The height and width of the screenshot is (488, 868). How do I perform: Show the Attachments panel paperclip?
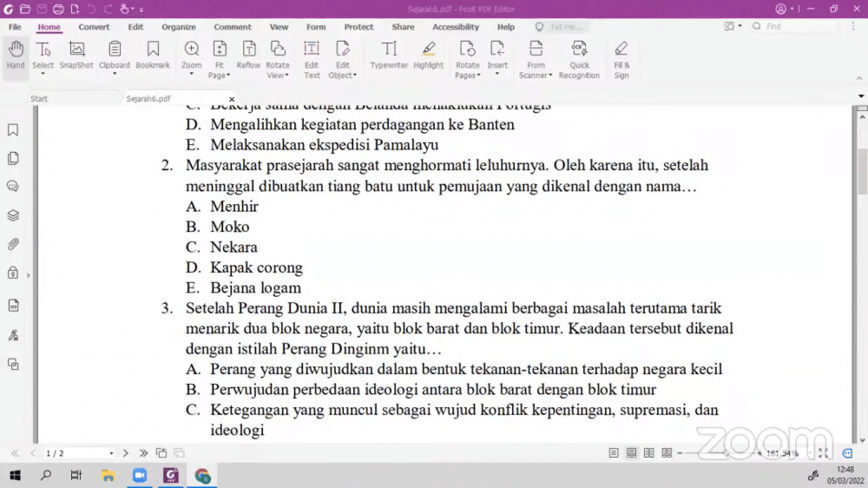[x=13, y=244]
